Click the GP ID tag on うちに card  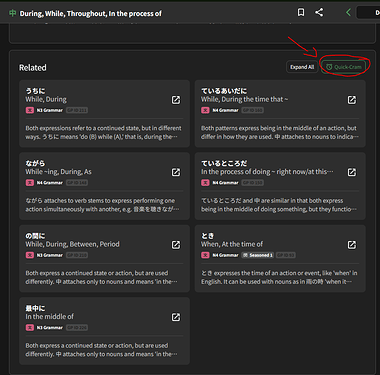coord(77,110)
